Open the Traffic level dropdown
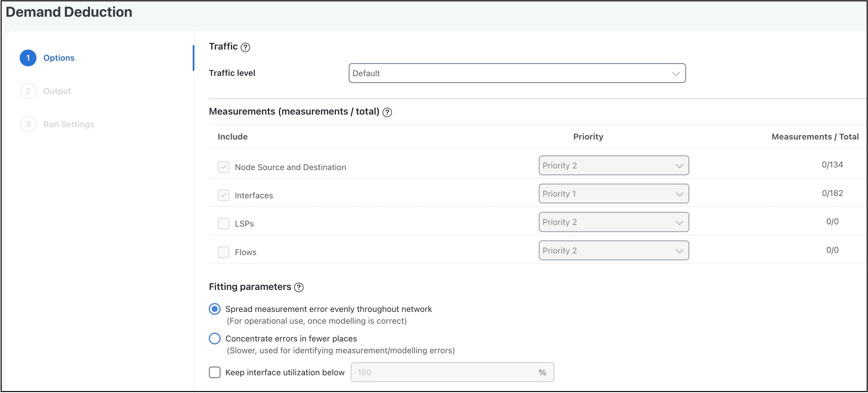This screenshot has width=868, height=393. [x=517, y=73]
